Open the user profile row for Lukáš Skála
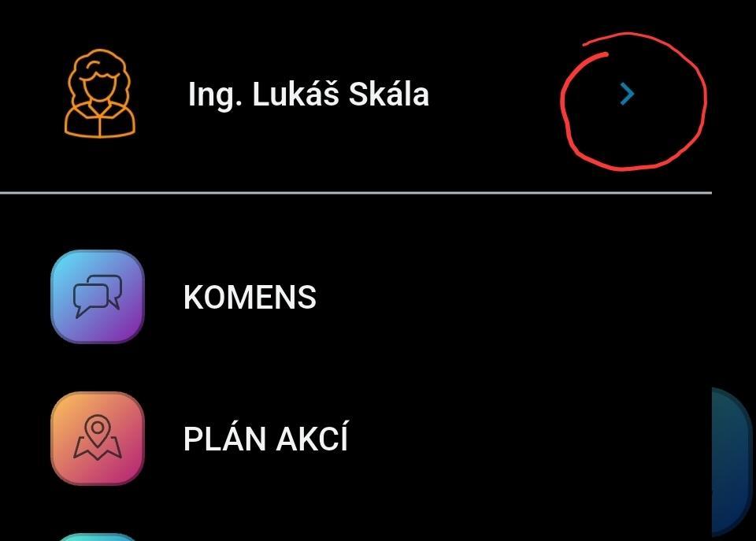The image size is (756, 541). click(356, 94)
